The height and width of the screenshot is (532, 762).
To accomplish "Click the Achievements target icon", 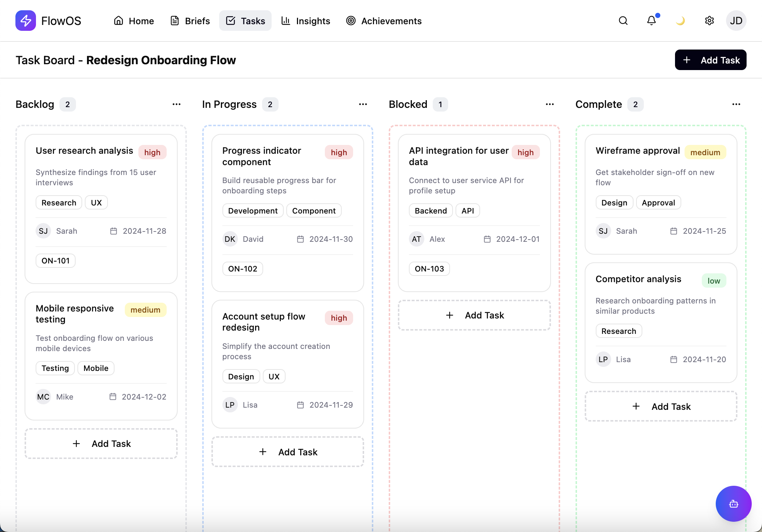I will click(351, 21).
